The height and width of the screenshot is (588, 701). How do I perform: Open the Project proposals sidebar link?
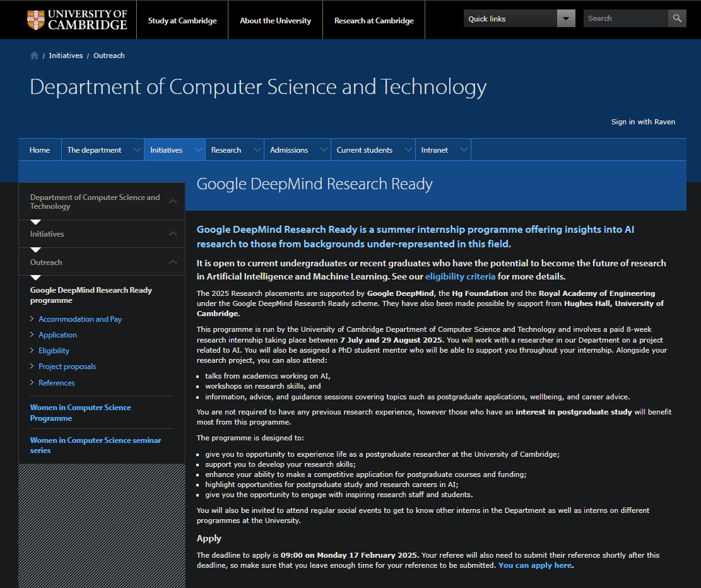pyautogui.click(x=67, y=367)
